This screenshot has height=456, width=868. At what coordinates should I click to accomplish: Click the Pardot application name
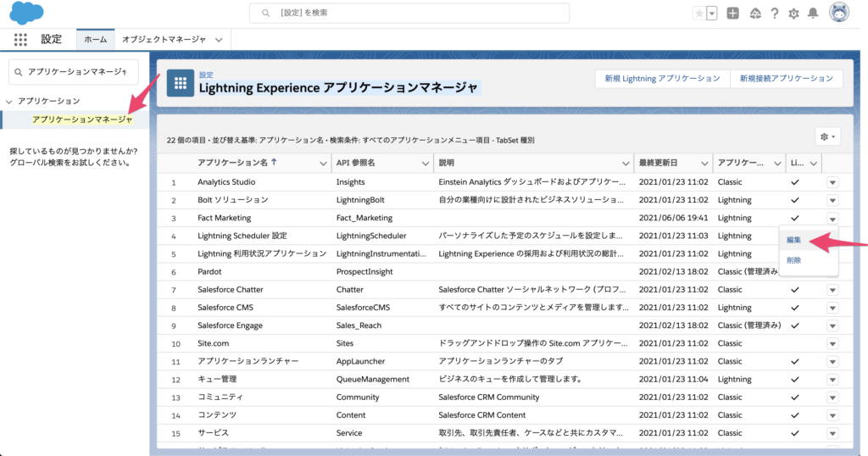pos(209,272)
